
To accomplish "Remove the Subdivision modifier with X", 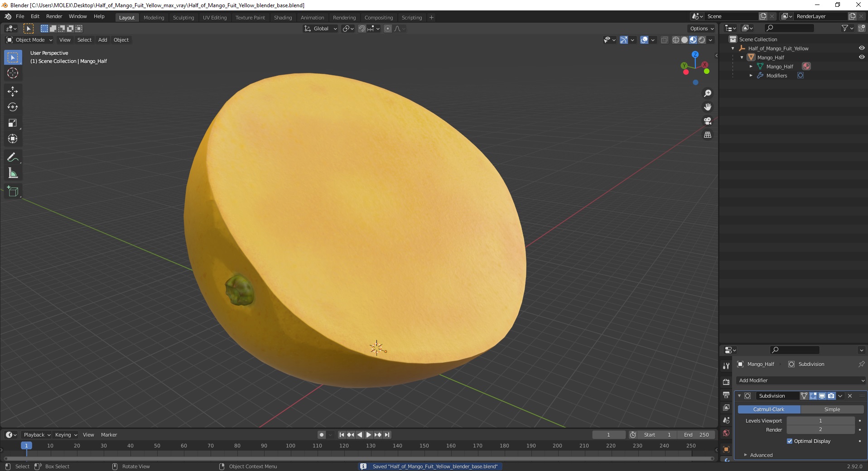I will (x=850, y=396).
